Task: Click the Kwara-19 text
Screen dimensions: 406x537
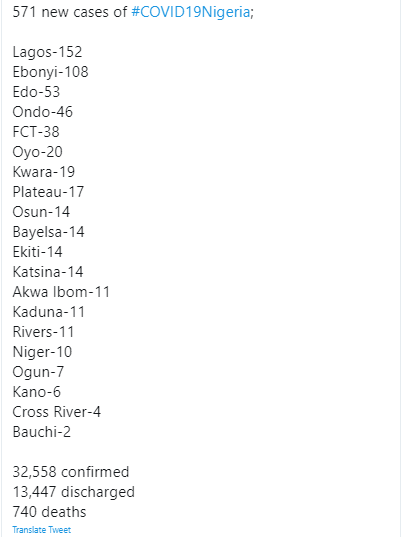Action: pyautogui.click(x=44, y=172)
